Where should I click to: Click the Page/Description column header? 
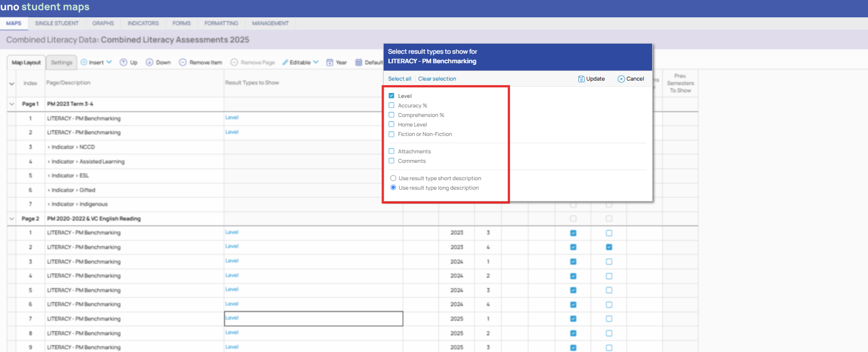[68, 83]
